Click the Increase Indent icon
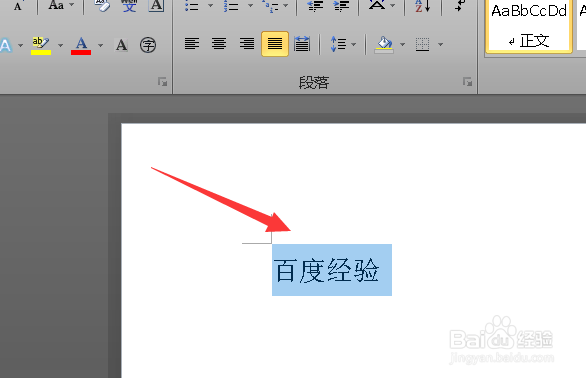The height and width of the screenshot is (378, 586). 341,6
